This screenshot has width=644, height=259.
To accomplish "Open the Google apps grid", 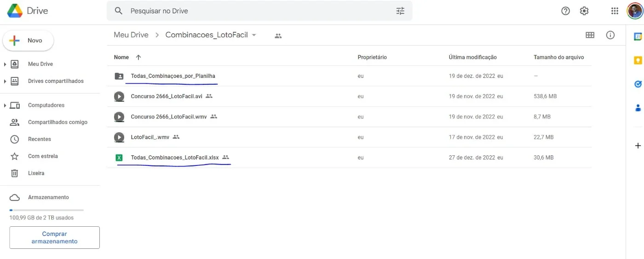I will [x=615, y=11].
